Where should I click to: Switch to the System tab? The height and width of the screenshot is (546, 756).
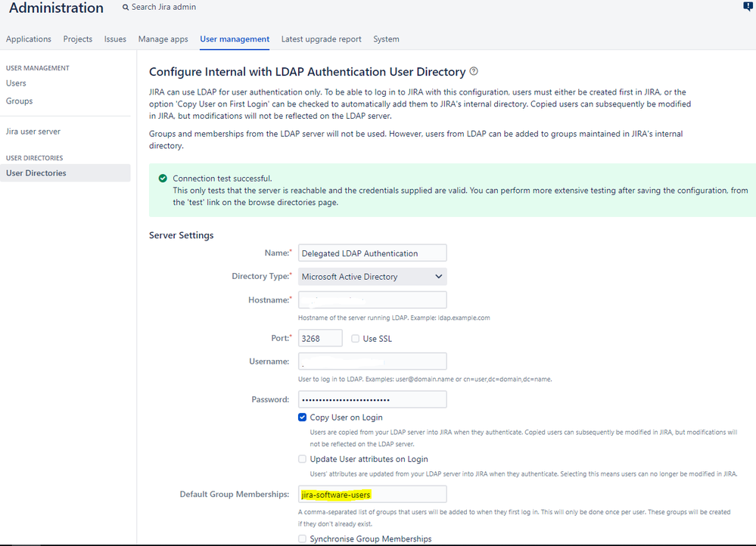click(x=386, y=39)
